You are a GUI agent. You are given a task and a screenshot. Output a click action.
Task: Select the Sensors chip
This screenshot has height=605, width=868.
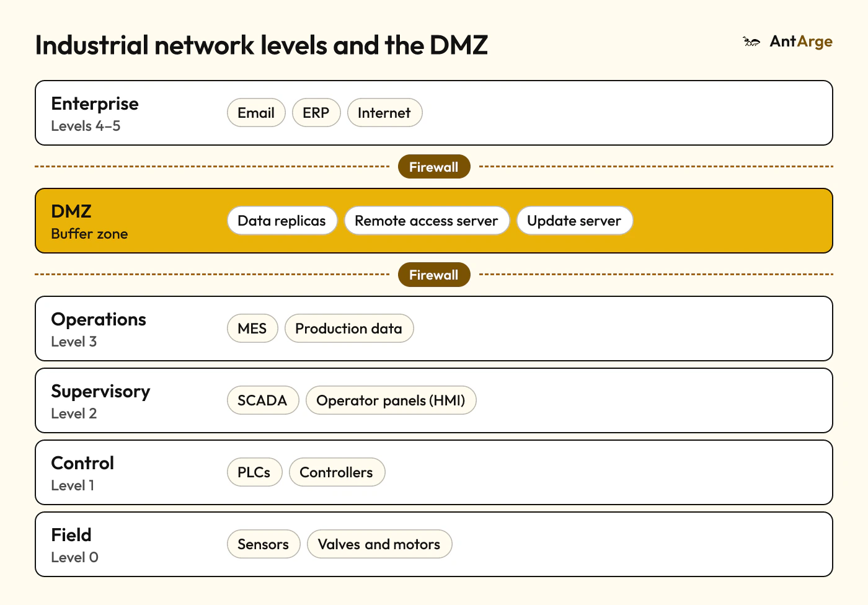(x=263, y=544)
